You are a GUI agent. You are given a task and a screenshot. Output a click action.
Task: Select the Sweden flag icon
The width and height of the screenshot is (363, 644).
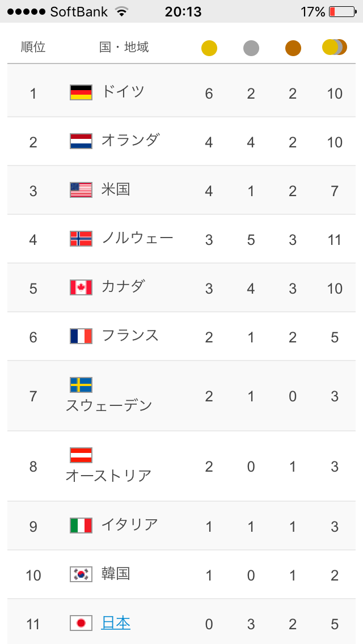(x=81, y=385)
